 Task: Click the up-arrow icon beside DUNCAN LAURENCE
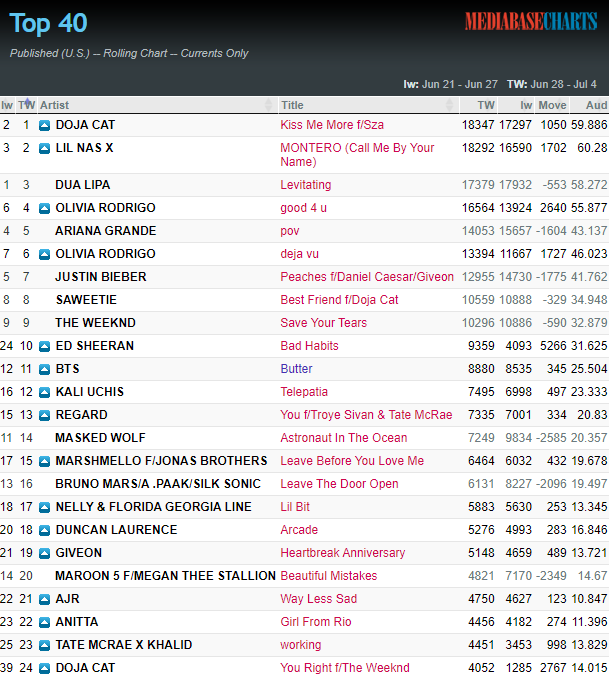pos(44,531)
